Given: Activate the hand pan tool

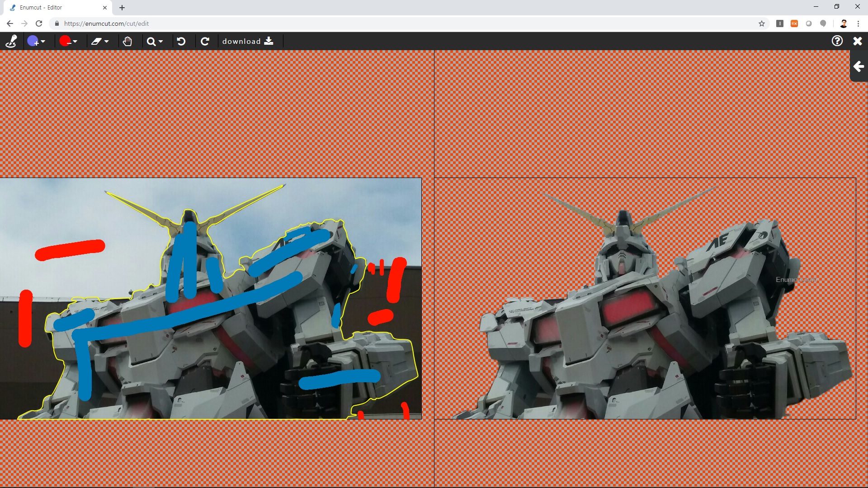Looking at the screenshot, I should point(127,41).
